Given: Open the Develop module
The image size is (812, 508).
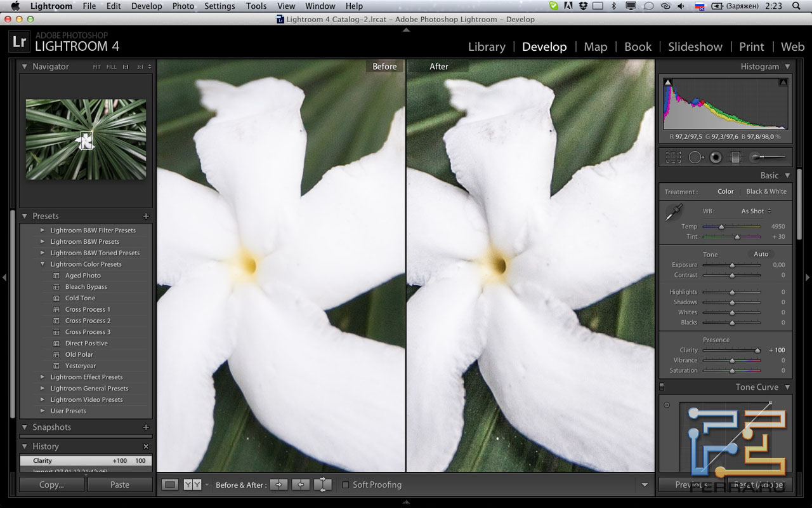Looking at the screenshot, I should point(544,46).
